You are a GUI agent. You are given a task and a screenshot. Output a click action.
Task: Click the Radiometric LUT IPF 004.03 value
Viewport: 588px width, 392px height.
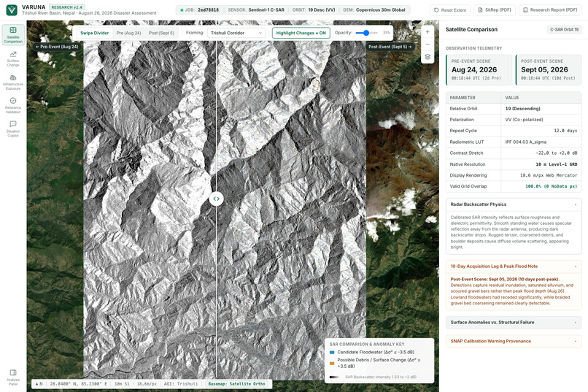pyautogui.click(x=526, y=142)
